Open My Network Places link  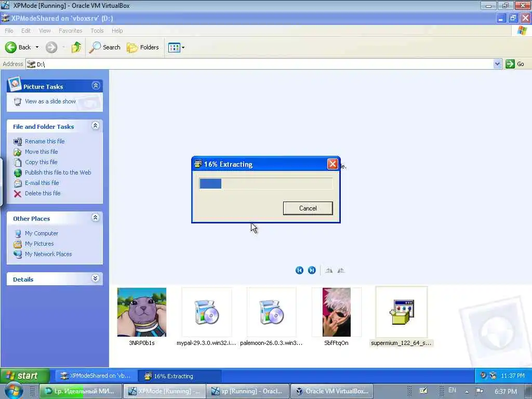click(x=48, y=254)
